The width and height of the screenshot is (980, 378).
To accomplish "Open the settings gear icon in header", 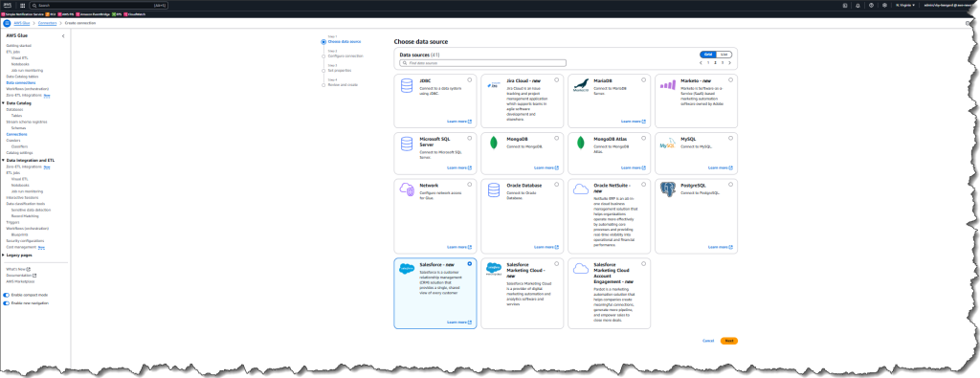I will (x=883, y=5).
